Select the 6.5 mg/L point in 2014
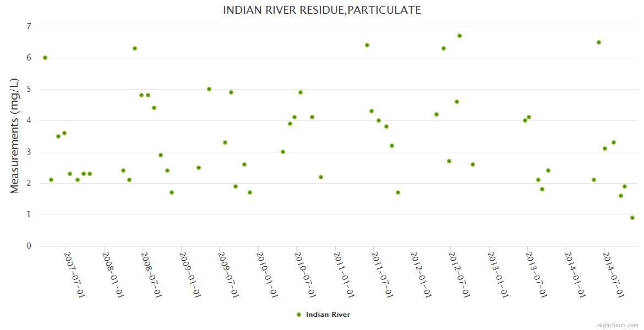644x330 pixels. point(599,42)
